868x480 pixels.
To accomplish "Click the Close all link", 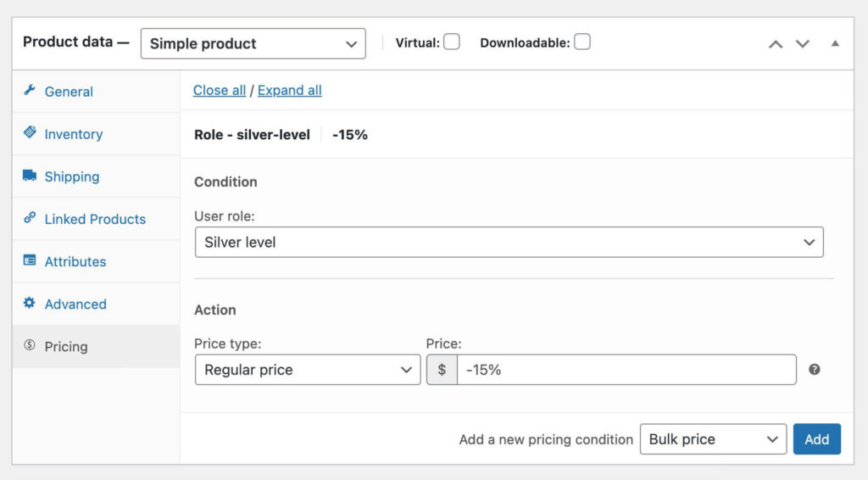I will point(220,90).
